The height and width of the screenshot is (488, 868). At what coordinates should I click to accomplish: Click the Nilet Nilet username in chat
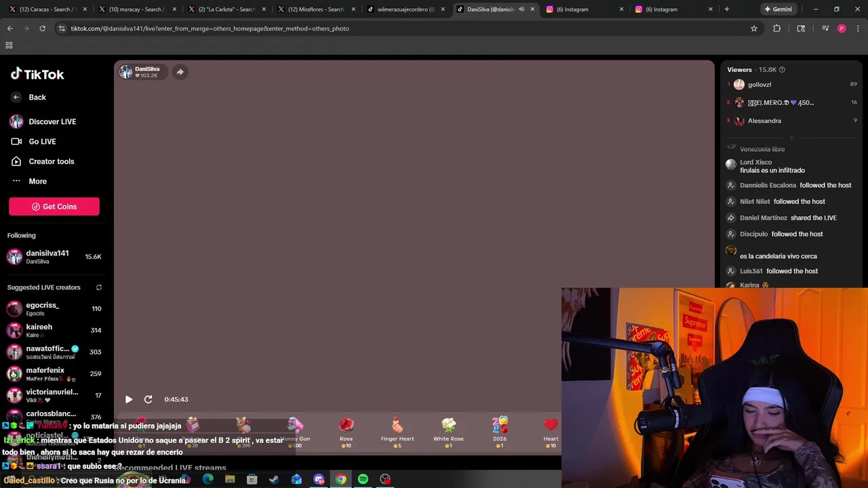[755, 201]
